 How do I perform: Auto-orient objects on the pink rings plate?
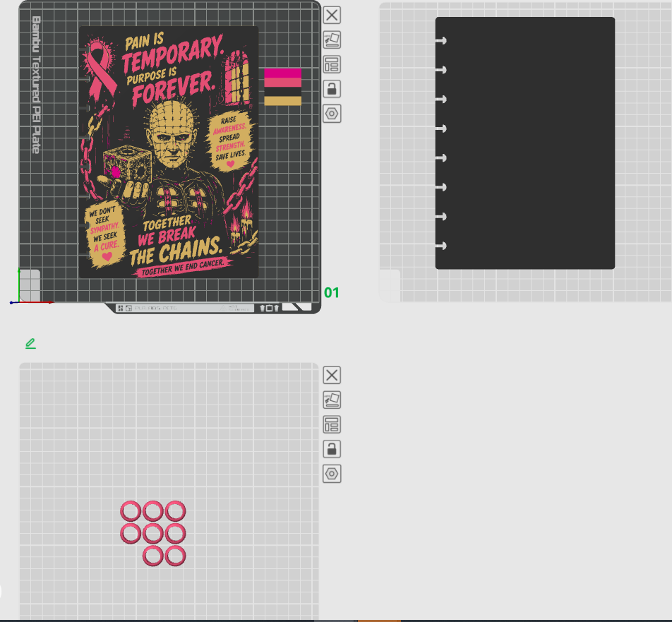[x=332, y=400]
